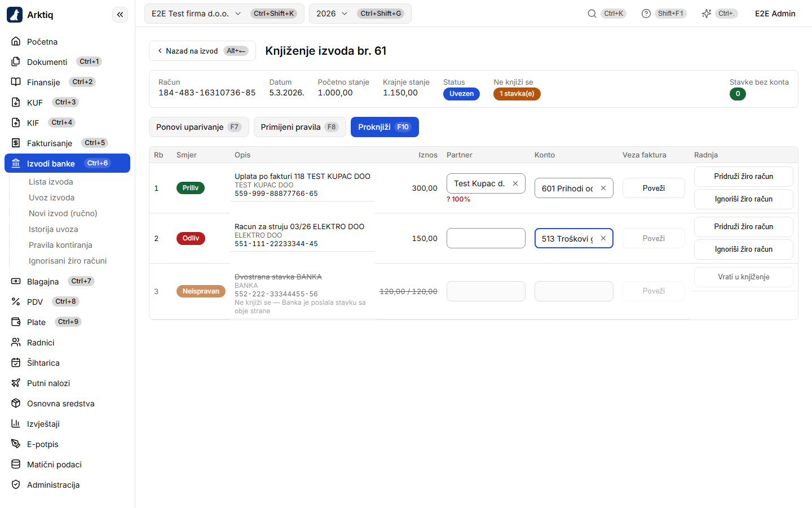812x508 pixels.
Task: Open the Izvještaji chart icon
Action: click(16, 423)
